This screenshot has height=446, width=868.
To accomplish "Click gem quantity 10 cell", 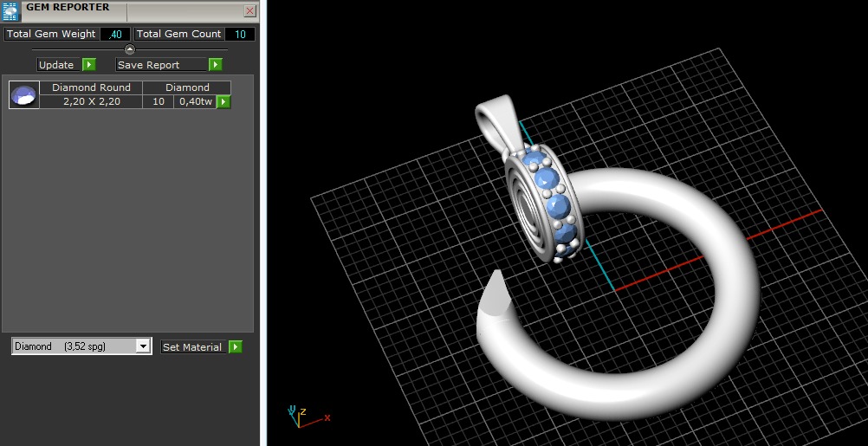I will tap(159, 102).
